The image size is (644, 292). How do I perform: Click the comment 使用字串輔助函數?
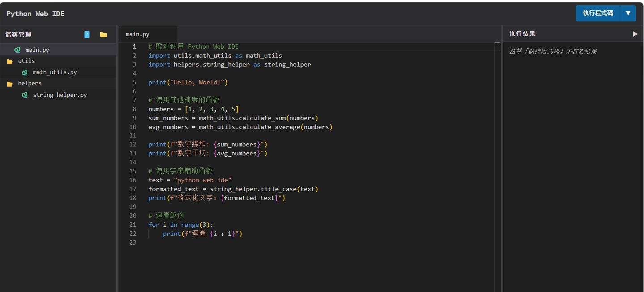click(x=180, y=171)
